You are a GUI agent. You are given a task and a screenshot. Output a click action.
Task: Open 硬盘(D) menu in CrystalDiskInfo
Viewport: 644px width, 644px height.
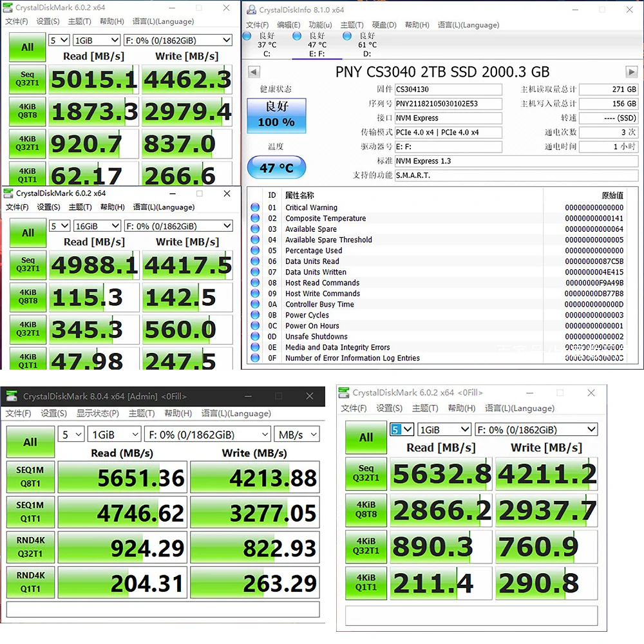point(384,24)
